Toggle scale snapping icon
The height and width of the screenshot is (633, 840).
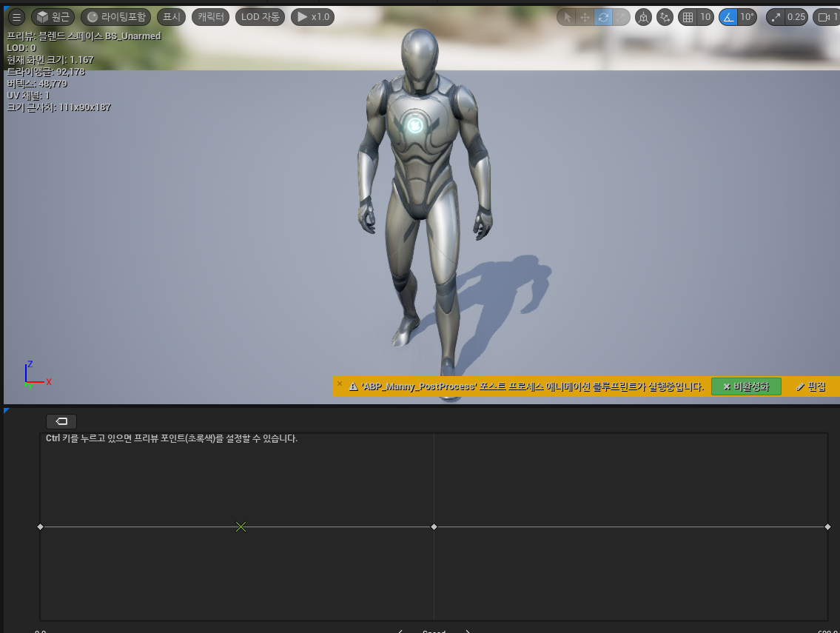point(776,17)
